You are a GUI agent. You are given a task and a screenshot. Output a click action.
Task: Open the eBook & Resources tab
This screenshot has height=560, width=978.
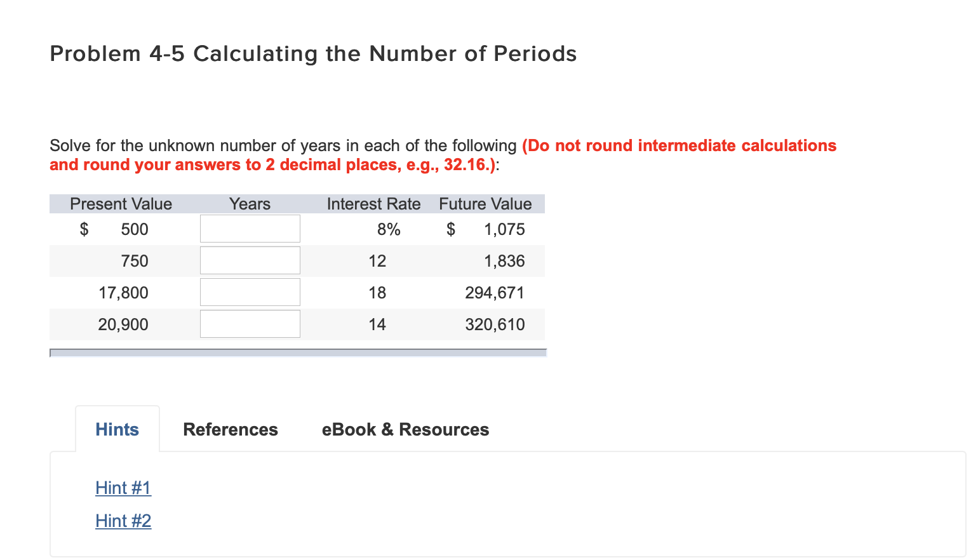tap(405, 429)
